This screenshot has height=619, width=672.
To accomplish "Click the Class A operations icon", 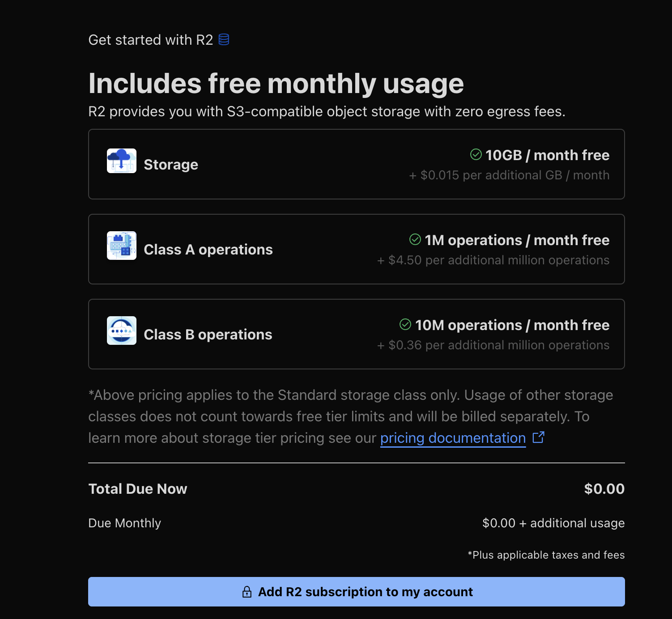I will click(122, 246).
